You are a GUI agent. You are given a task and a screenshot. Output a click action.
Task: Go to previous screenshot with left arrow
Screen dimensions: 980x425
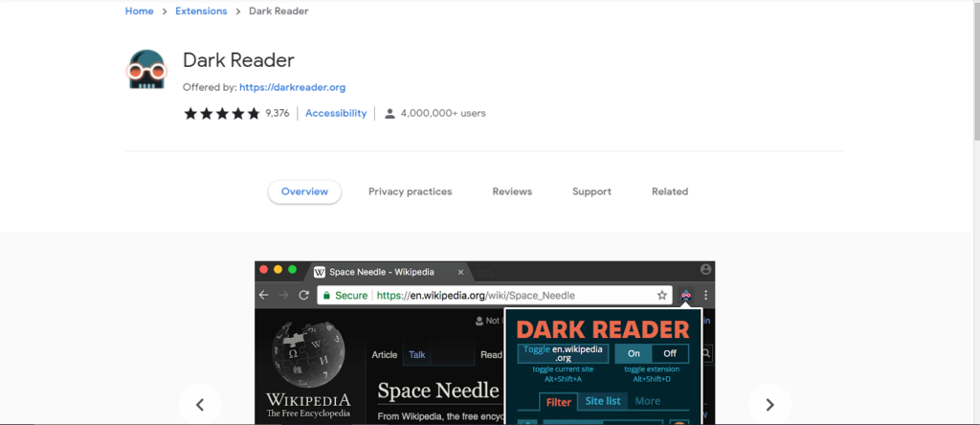coord(200,405)
